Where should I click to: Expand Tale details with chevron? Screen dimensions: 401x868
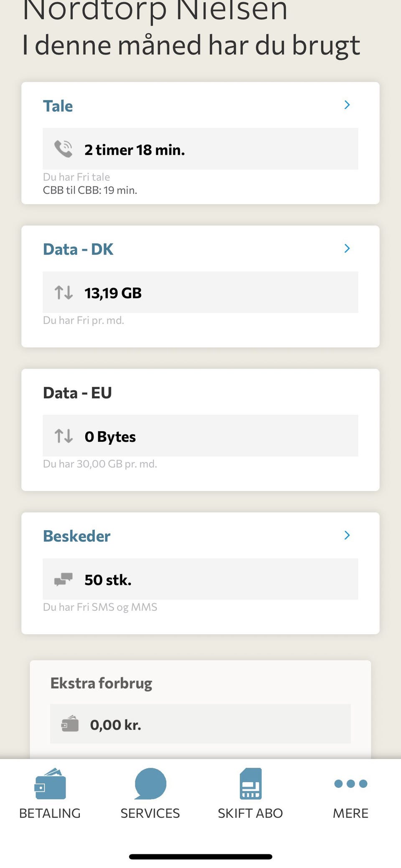[347, 105]
